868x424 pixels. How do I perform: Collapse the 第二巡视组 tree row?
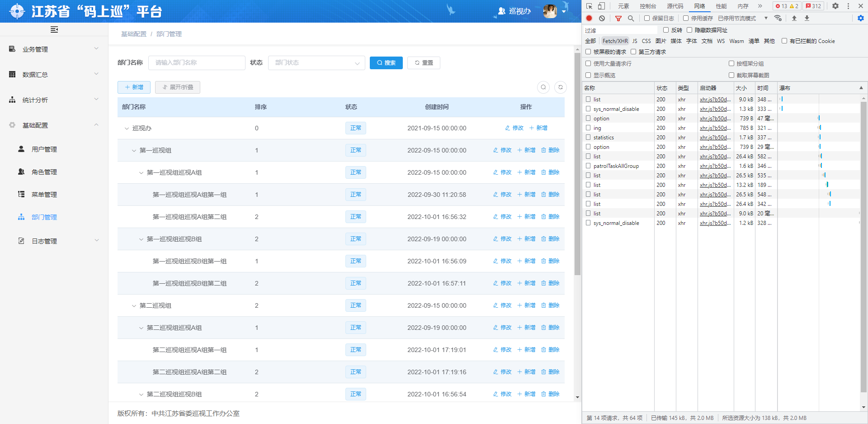click(134, 305)
